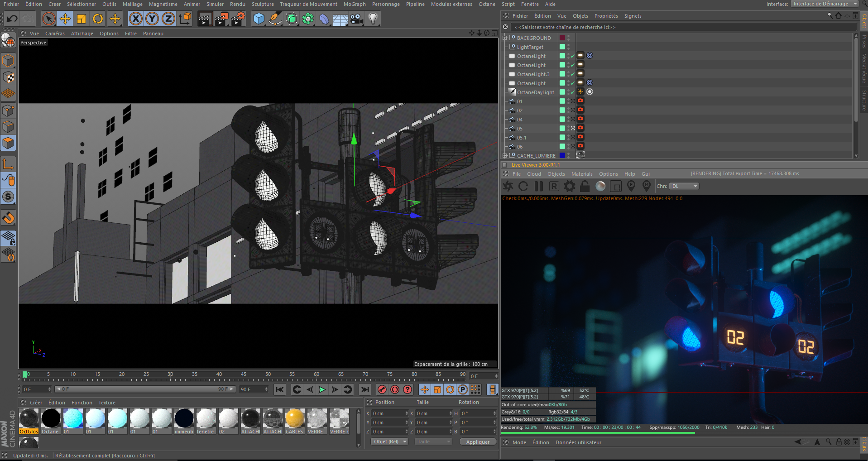Image resolution: width=868 pixels, height=461 pixels.
Task: Select the yellow CABLES material swatch
Action: pos(294,418)
